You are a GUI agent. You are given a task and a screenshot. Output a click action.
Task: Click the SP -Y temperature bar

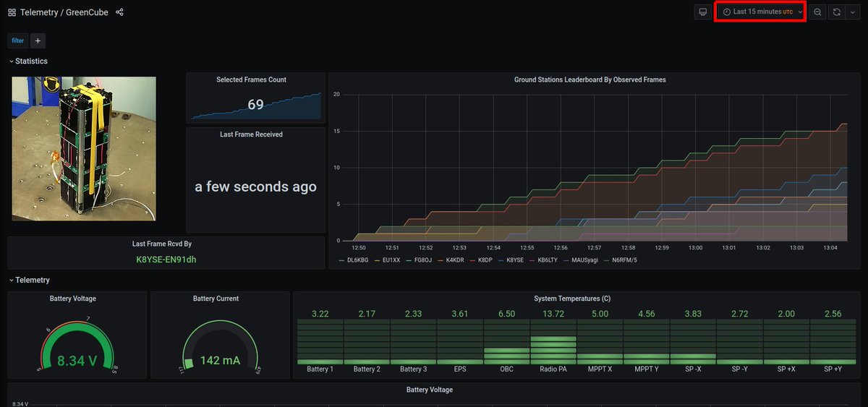click(x=740, y=342)
